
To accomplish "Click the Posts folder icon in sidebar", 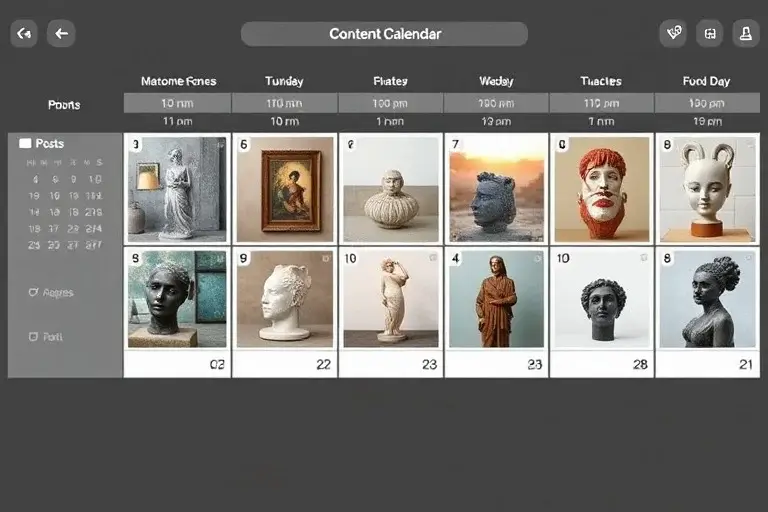I will (25, 144).
